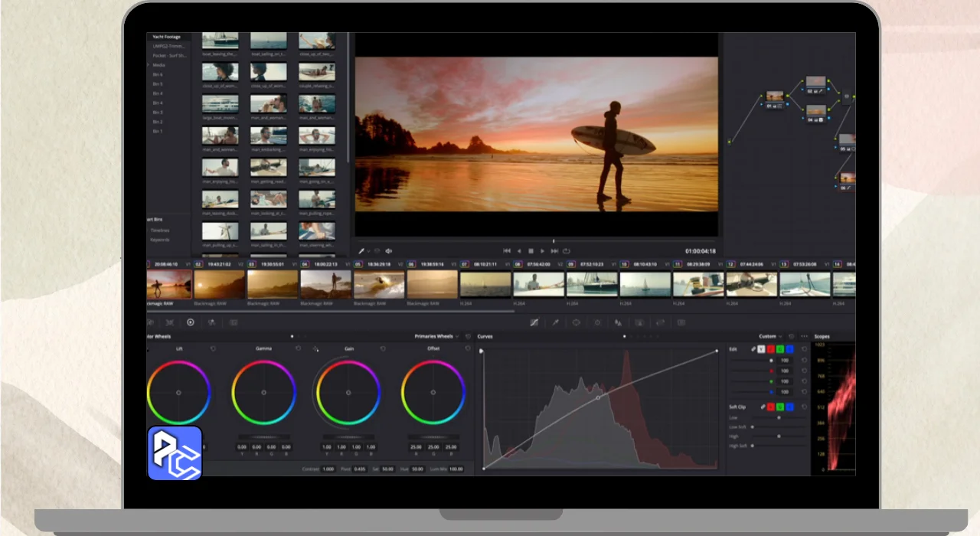Open the RGB Mixer palette icon
980x536 pixels.
[211, 322]
